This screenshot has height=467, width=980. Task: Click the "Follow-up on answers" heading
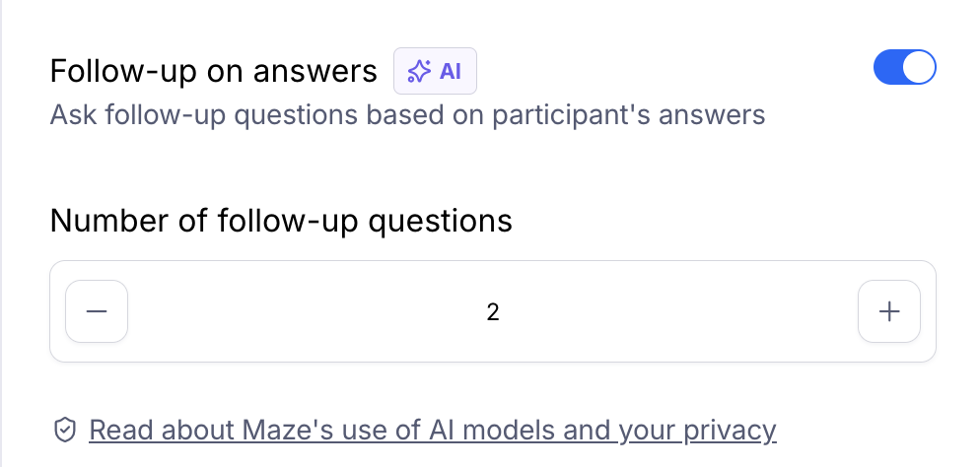(x=213, y=71)
